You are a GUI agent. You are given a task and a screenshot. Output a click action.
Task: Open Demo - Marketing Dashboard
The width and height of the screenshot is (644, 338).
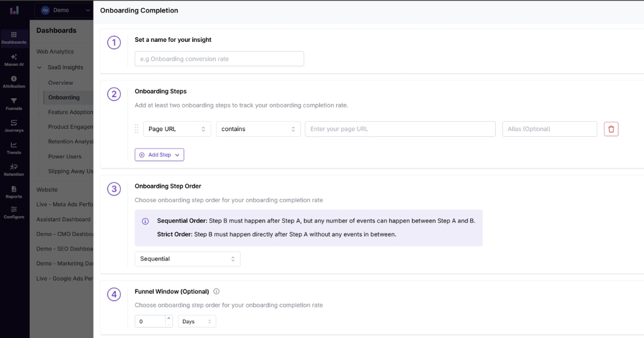(x=65, y=263)
